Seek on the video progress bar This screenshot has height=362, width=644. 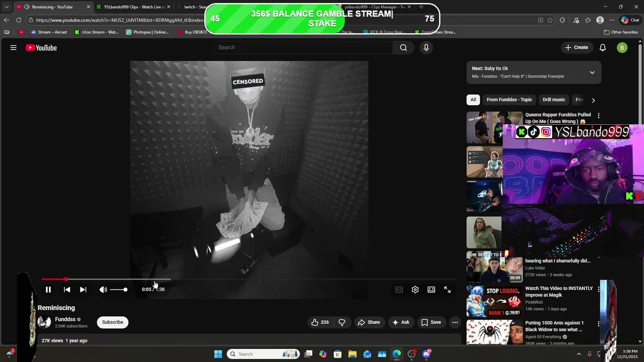point(249,279)
